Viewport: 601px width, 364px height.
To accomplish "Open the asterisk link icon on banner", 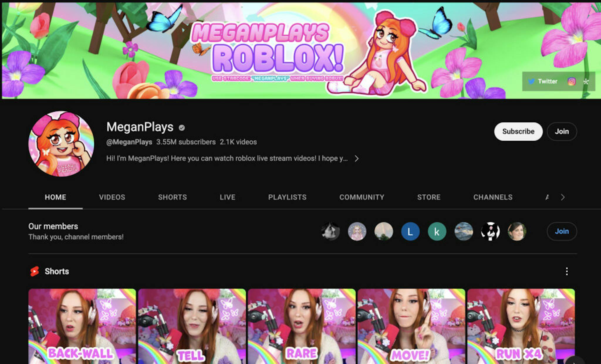I will 586,81.
